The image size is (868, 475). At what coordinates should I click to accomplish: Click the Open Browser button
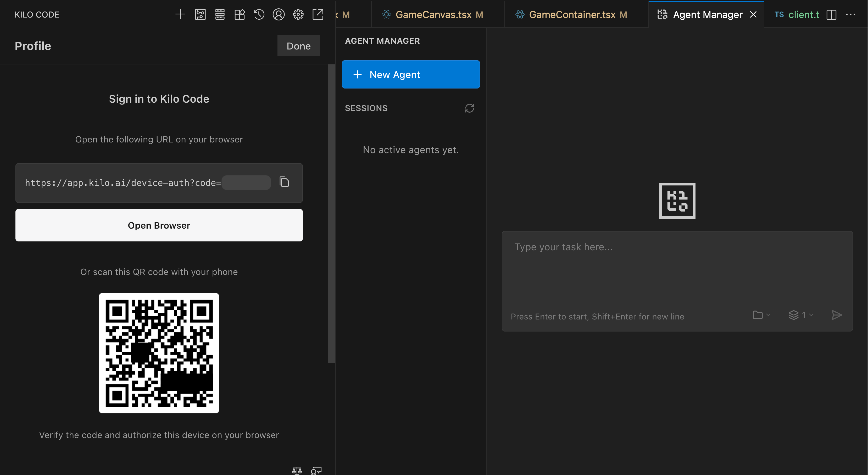(159, 225)
